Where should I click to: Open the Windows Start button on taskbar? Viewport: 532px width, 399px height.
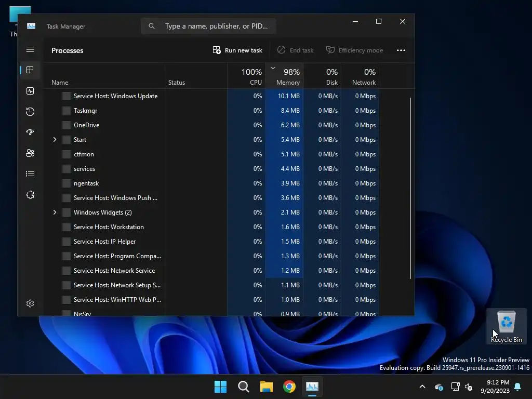pos(220,387)
